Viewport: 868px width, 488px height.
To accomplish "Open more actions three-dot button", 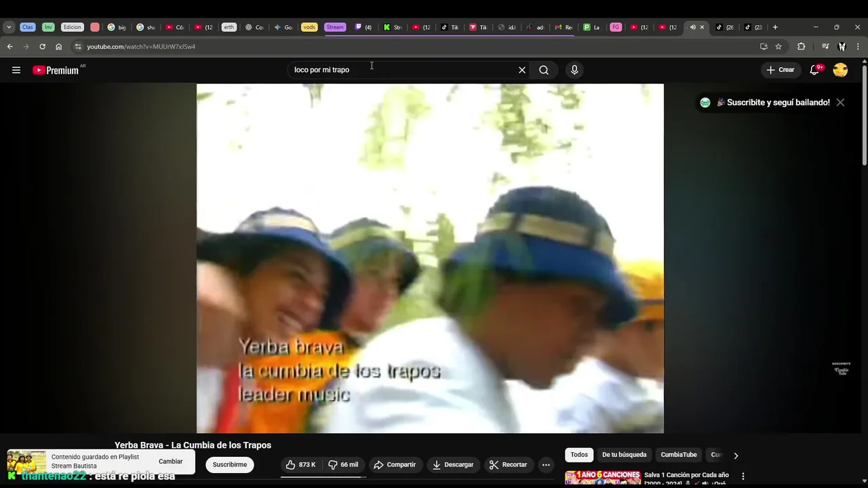I will 546,464.
